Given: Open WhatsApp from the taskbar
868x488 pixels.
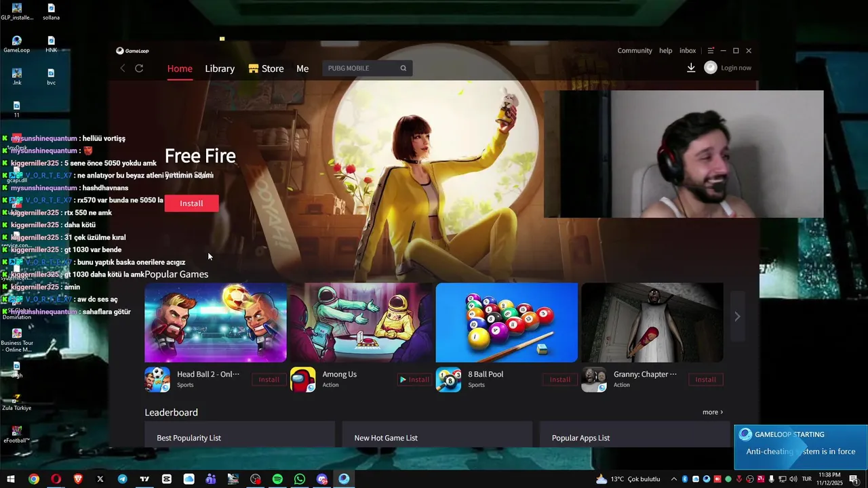Looking at the screenshot, I should (x=300, y=479).
